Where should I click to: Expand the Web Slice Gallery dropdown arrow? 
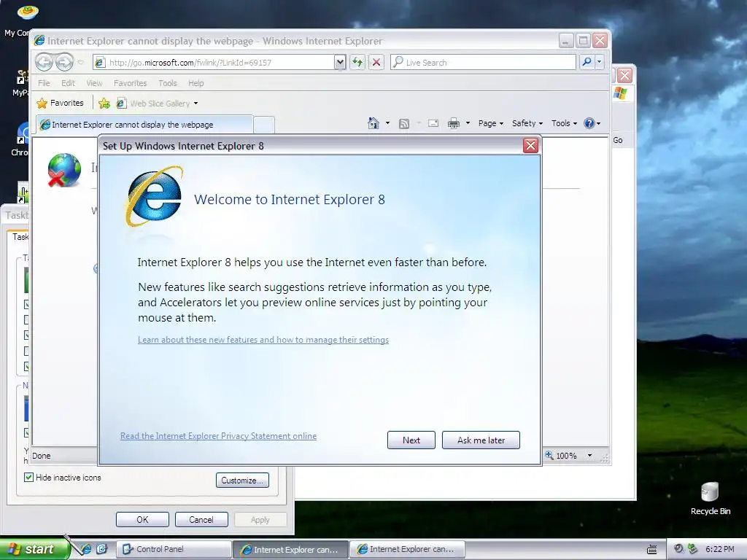coord(196,104)
